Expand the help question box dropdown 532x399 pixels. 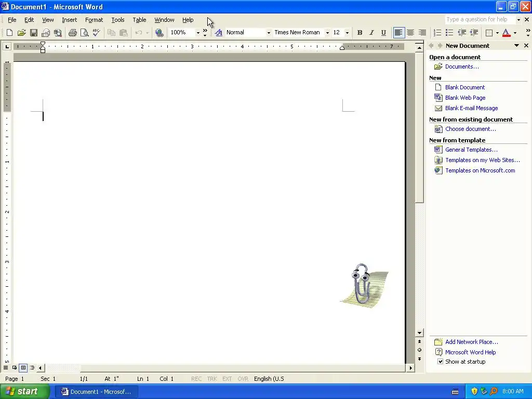(518, 20)
